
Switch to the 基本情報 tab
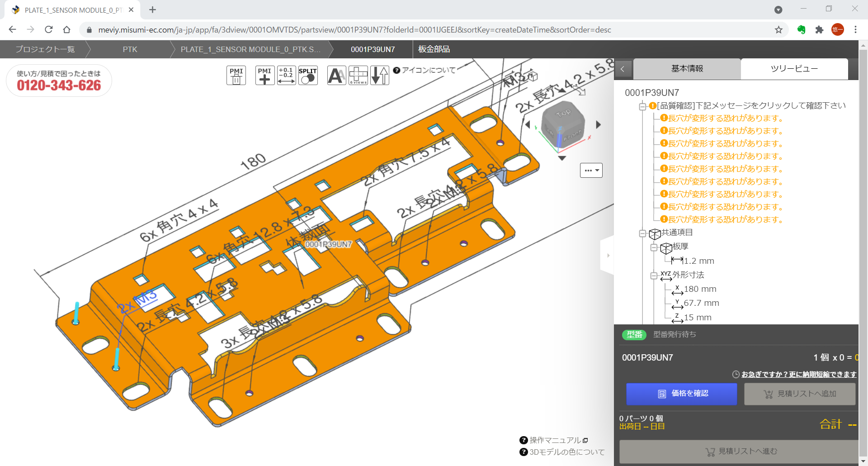(x=687, y=69)
